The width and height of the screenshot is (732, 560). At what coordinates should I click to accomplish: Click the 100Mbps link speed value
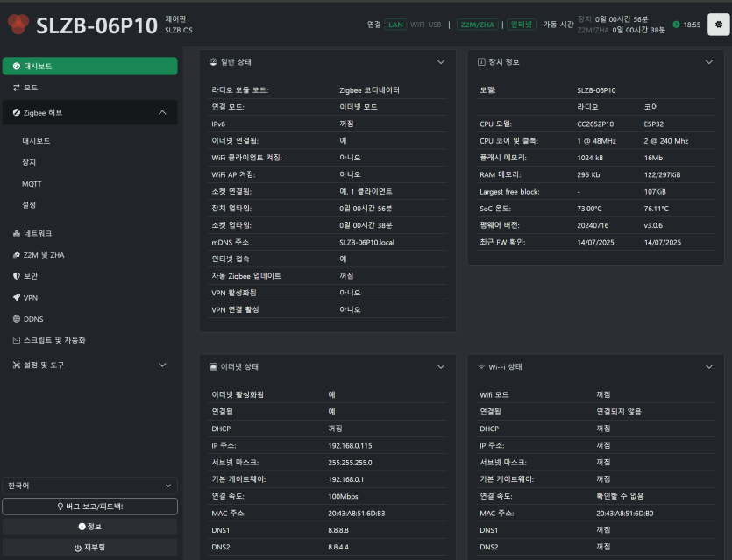(343, 497)
